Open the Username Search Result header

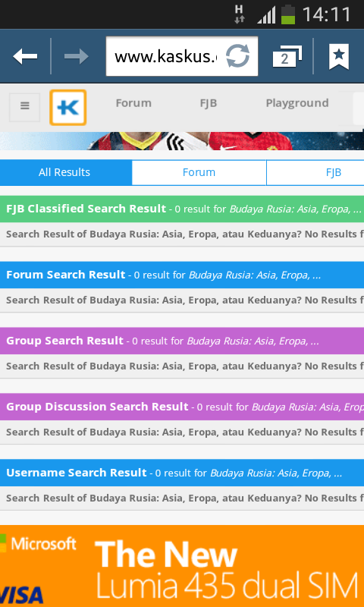[x=182, y=473]
